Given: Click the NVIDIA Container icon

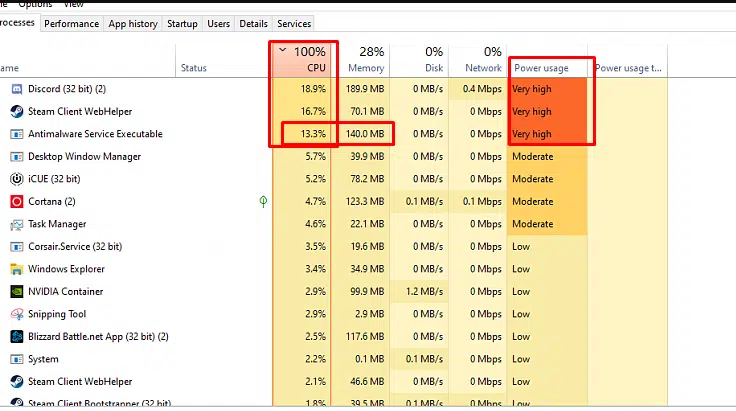Looking at the screenshot, I should pyautogui.click(x=16, y=292).
